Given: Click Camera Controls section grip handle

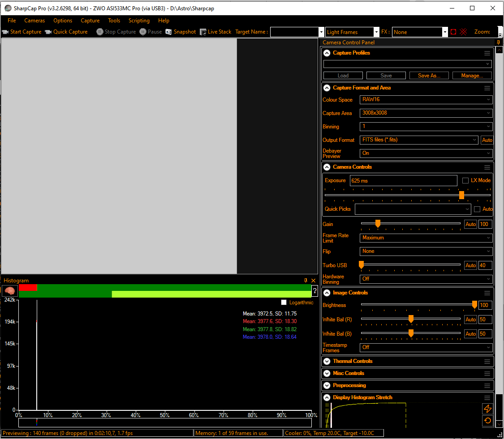Looking at the screenshot, I should [x=487, y=167].
